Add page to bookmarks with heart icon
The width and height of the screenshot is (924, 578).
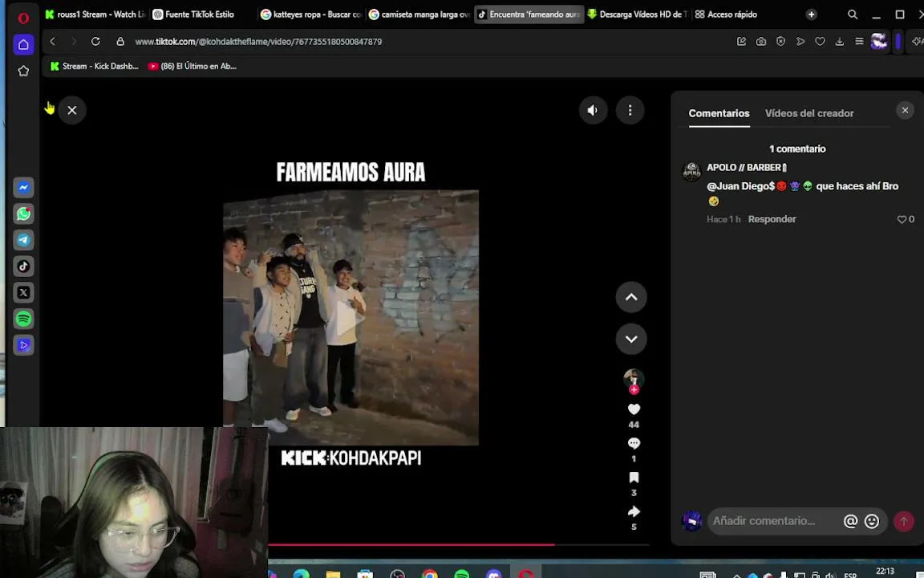pos(820,41)
